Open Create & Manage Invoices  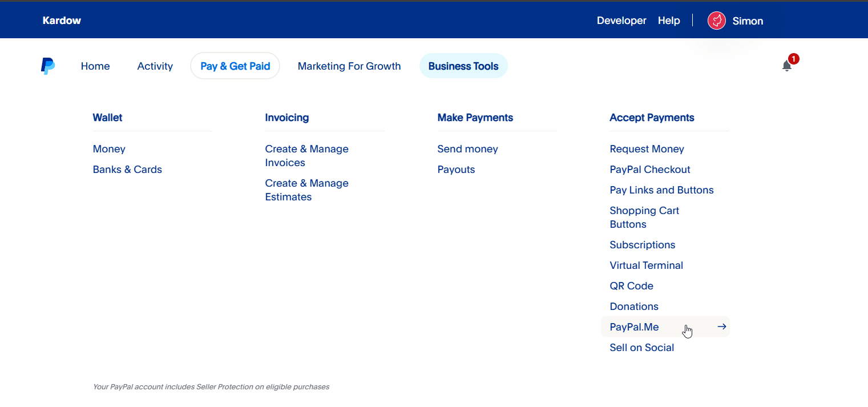306,156
